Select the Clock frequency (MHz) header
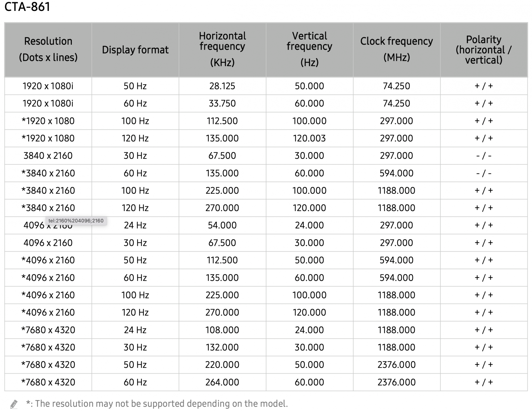This screenshot has height=411, width=532. pos(396,49)
